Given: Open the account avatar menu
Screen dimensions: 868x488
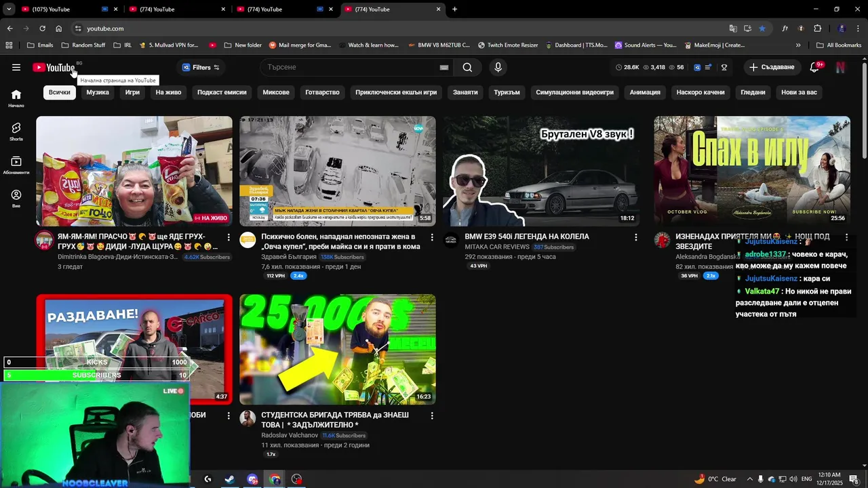Looking at the screenshot, I should click(840, 67).
